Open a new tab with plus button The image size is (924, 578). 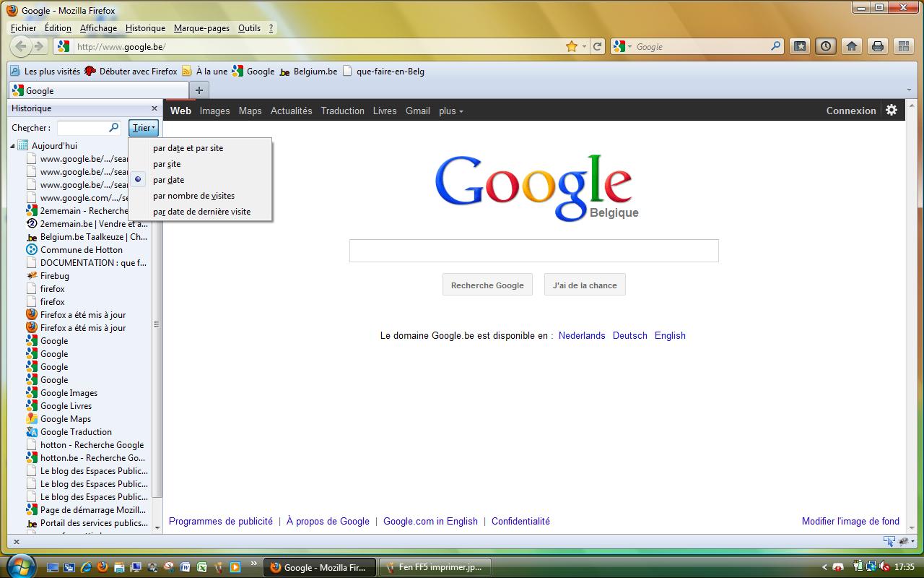[199, 90]
